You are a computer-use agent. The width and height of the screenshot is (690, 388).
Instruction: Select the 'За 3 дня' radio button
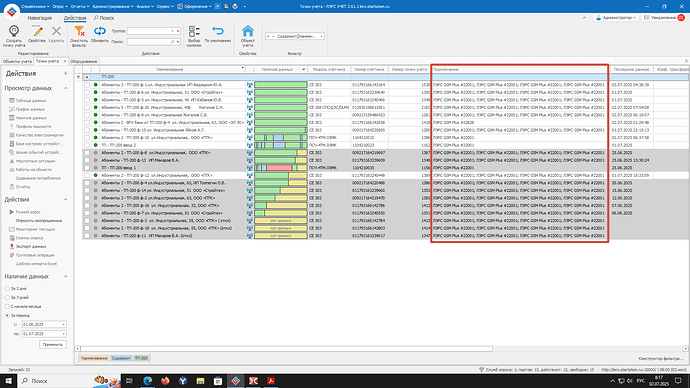[7, 289]
